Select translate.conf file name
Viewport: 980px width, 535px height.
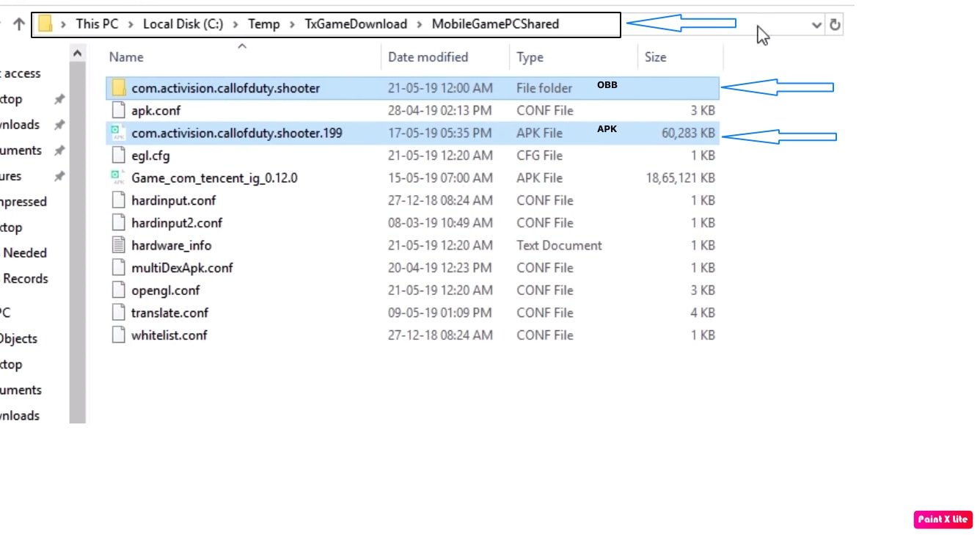(x=169, y=313)
